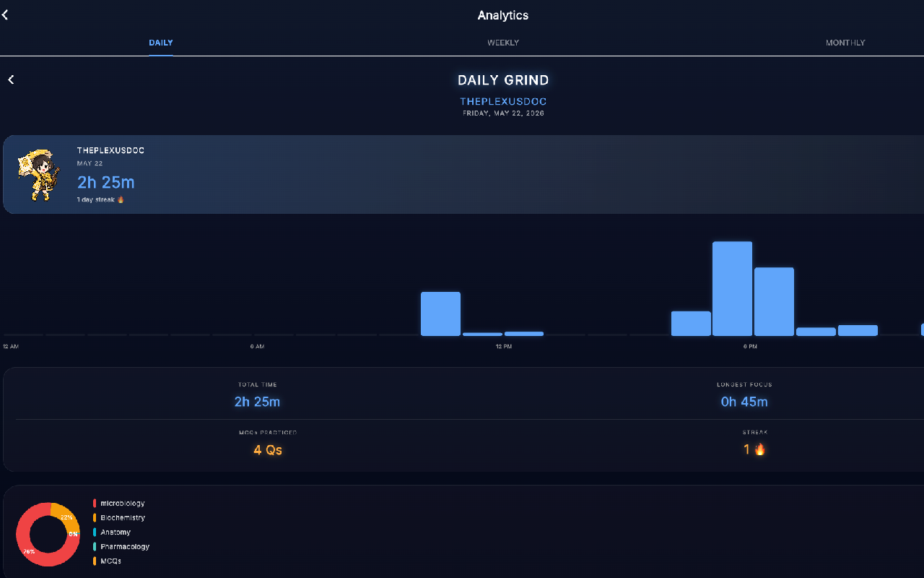Switch to the Weekly tab

[503, 43]
